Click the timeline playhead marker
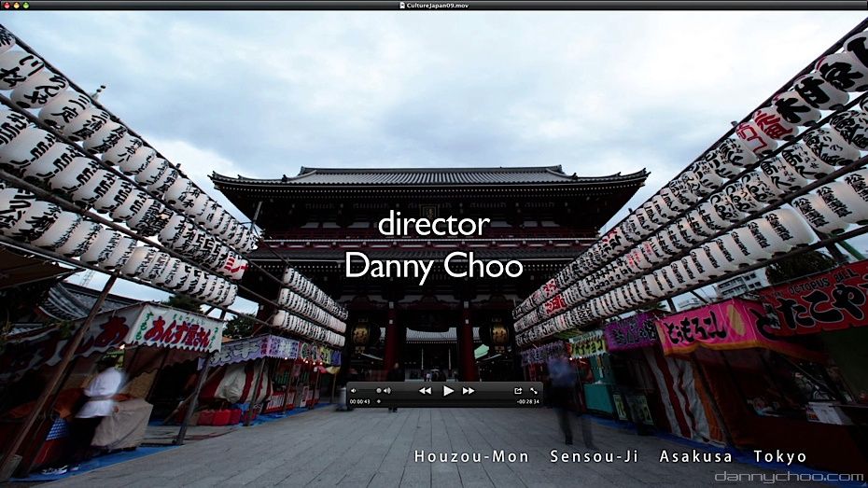The height and width of the screenshot is (488, 868). pos(377,402)
